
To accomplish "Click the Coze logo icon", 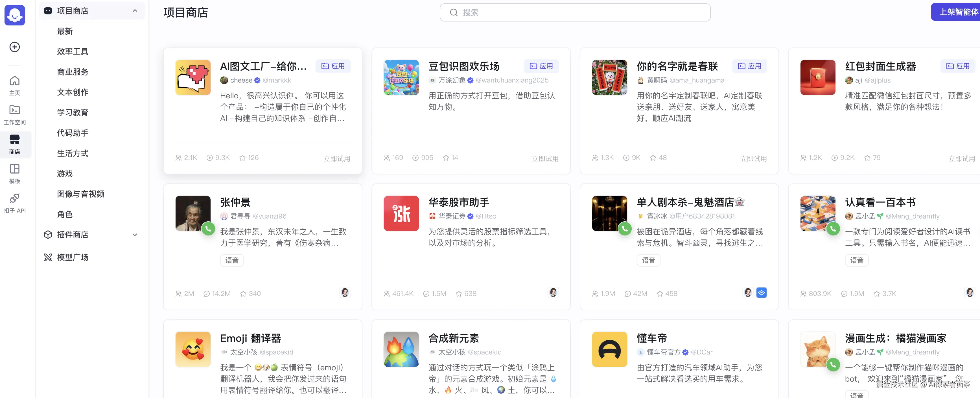I will coord(14,15).
